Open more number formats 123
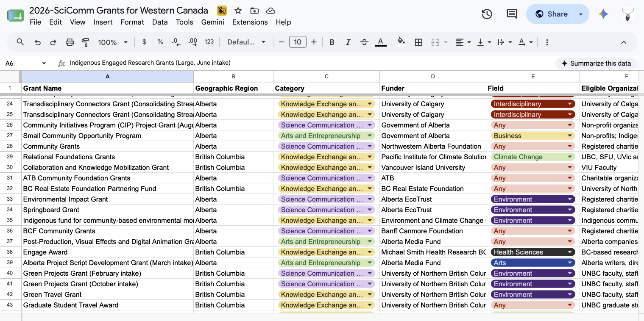 [x=209, y=42]
